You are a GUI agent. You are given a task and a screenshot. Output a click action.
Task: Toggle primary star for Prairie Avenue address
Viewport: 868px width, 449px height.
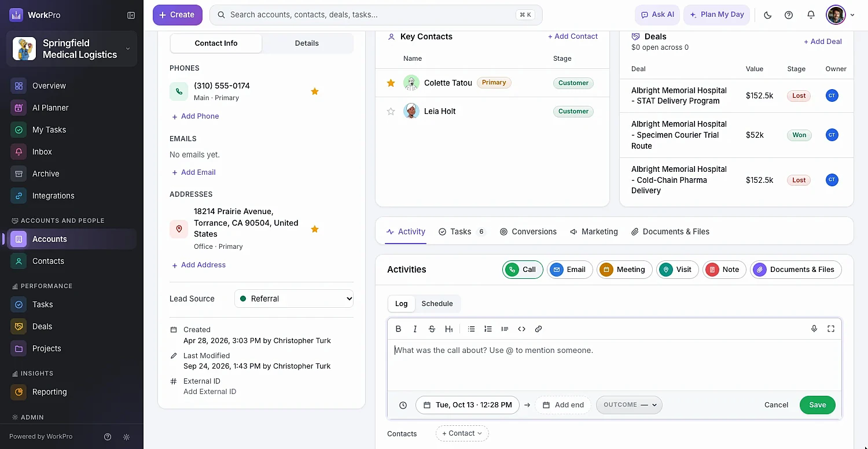tap(315, 229)
